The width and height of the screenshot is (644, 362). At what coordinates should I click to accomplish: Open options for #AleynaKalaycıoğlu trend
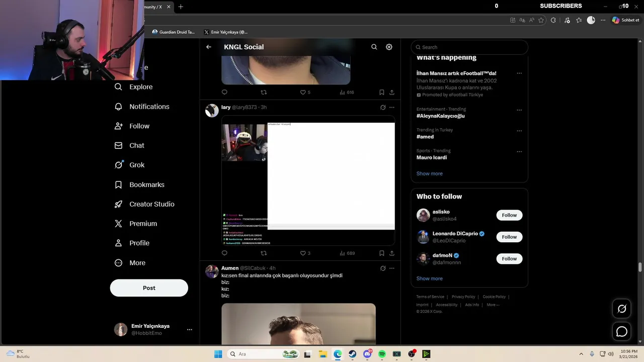click(519, 110)
